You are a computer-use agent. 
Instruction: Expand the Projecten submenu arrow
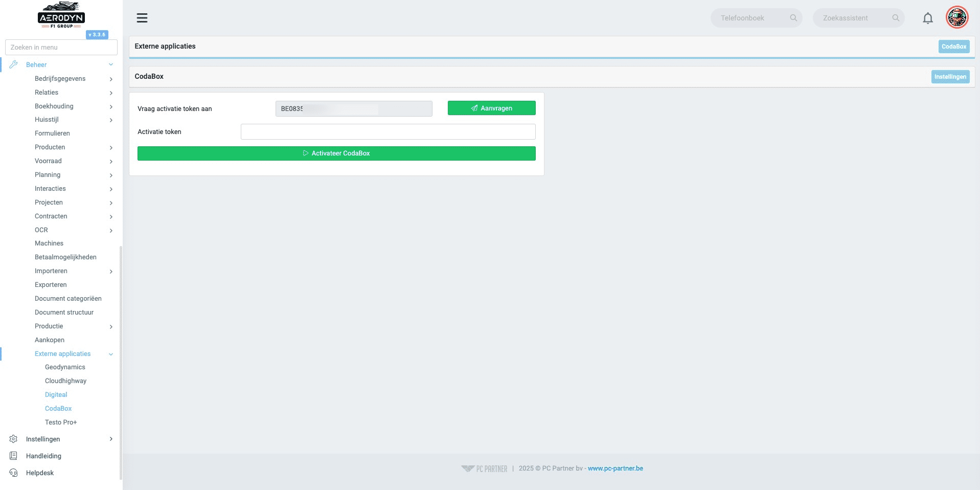tap(111, 203)
